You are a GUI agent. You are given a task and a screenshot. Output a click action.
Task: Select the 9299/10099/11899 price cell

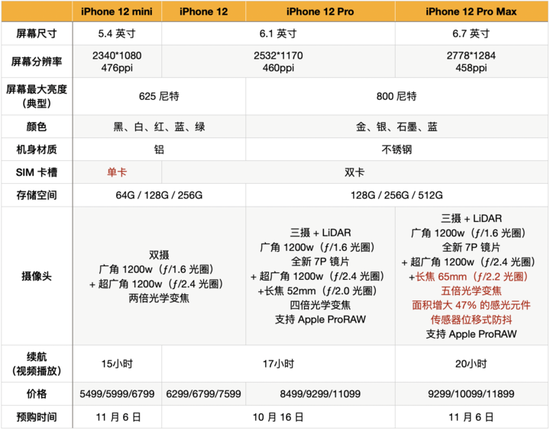[471, 394]
